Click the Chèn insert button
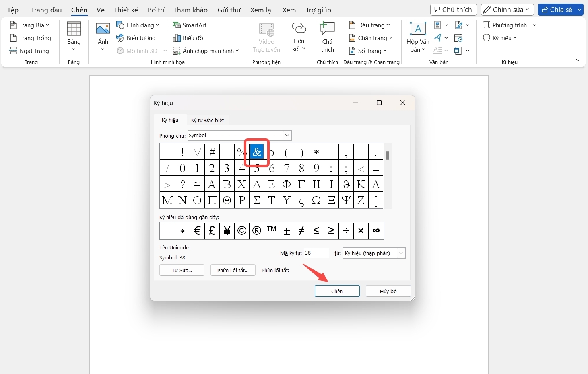The height and width of the screenshot is (374, 588). [x=337, y=291]
